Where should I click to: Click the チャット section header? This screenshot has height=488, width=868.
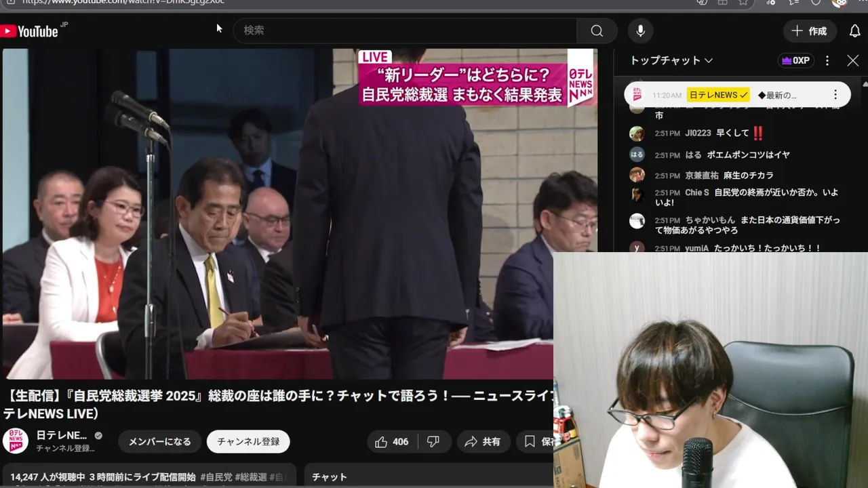tap(330, 477)
